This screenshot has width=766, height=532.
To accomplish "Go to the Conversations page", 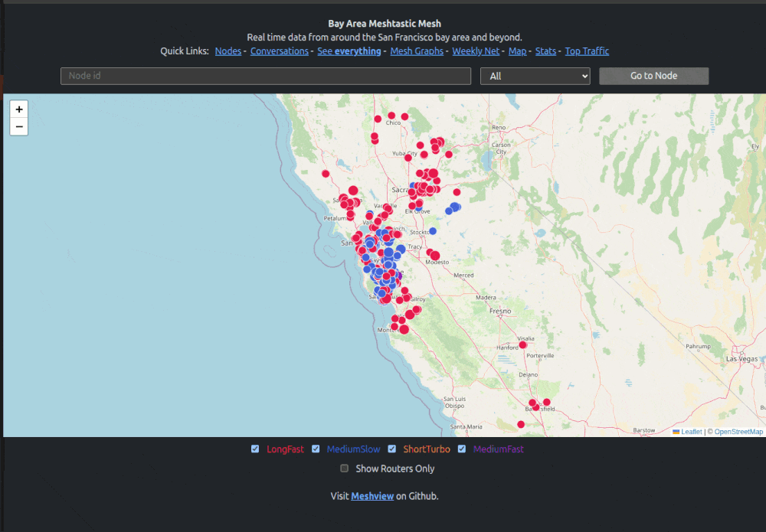I will 279,51.
